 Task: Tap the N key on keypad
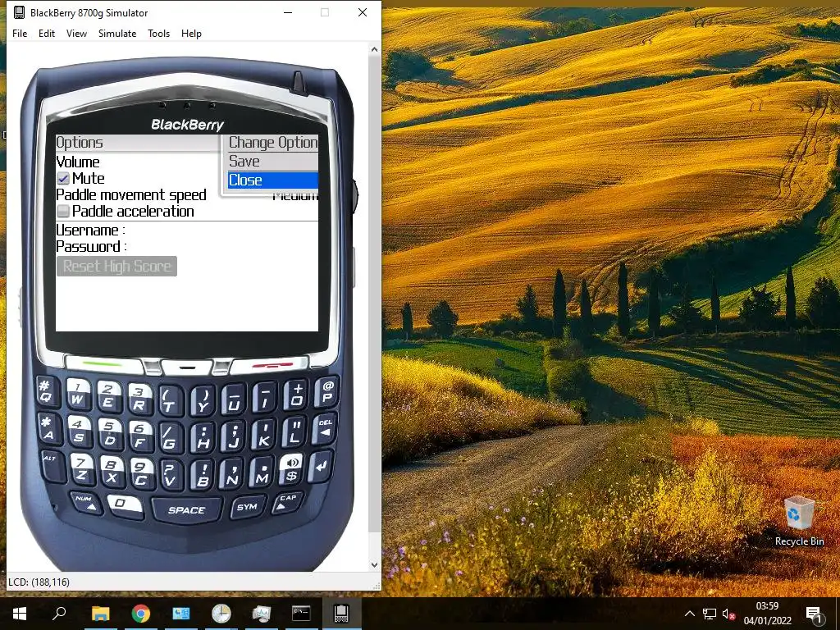coord(232,473)
